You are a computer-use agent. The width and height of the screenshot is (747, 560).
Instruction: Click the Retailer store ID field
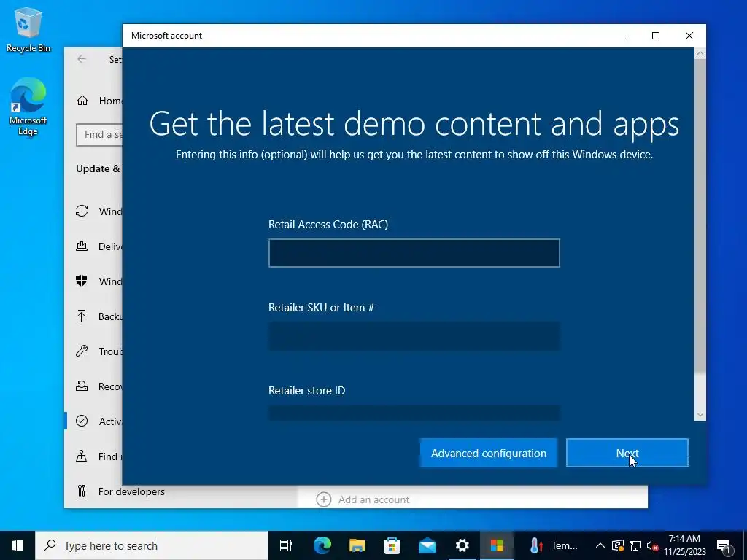click(414, 413)
